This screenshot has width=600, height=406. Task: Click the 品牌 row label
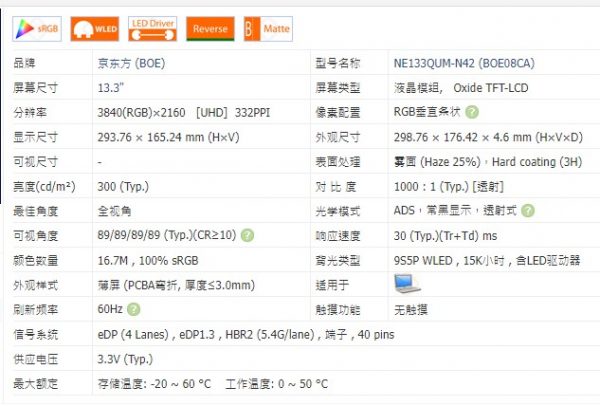click(x=24, y=63)
